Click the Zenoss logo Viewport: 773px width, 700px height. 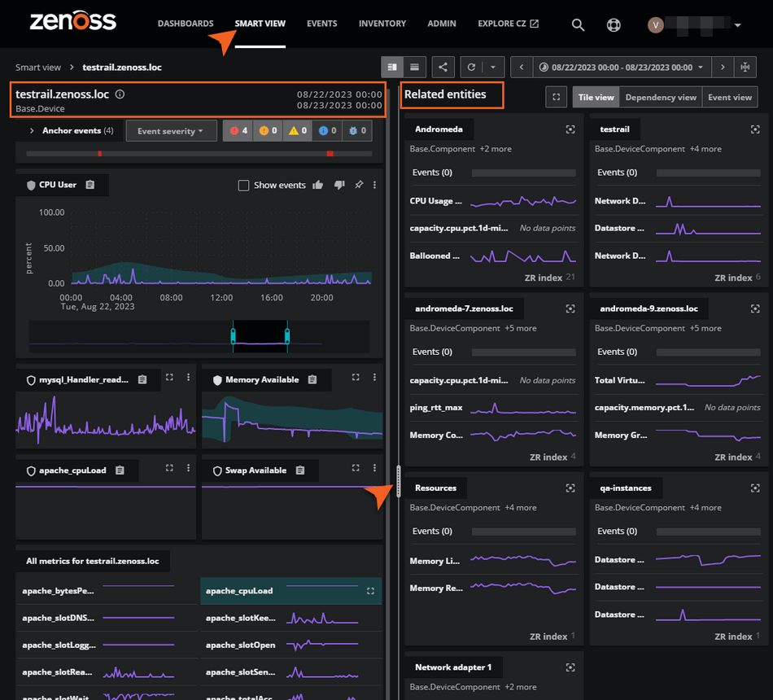click(x=73, y=20)
